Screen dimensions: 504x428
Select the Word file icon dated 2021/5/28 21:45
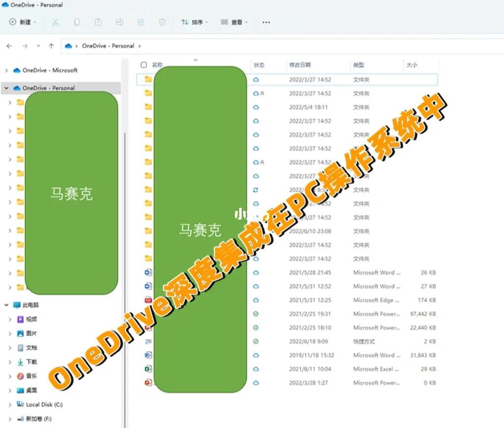(148, 272)
